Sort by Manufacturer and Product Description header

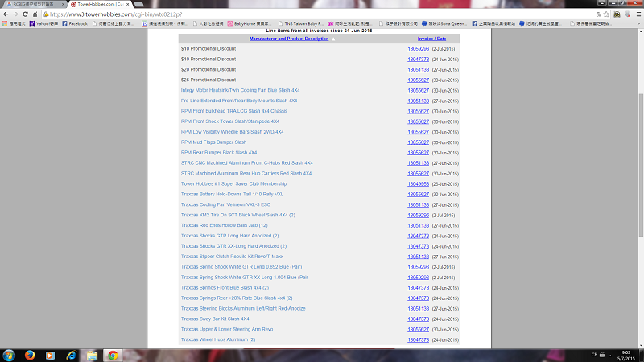tap(288, 39)
